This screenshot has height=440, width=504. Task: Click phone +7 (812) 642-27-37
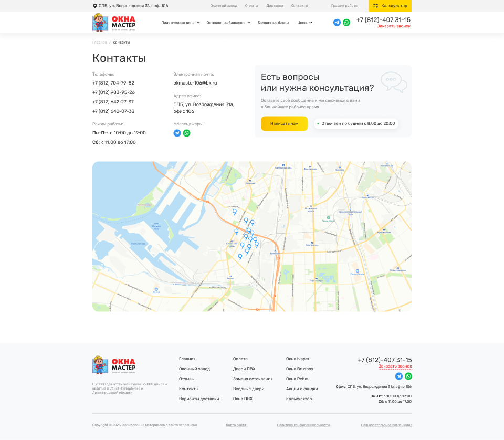(113, 102)
